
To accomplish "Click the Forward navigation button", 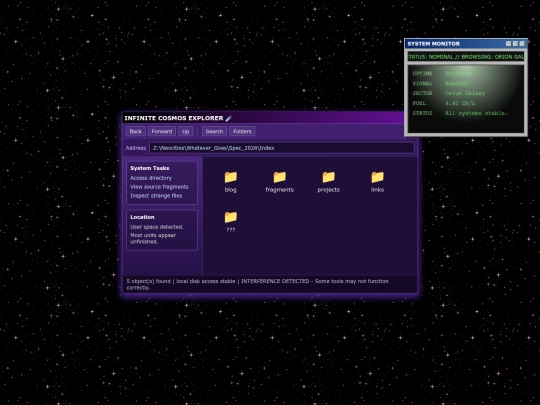I will [162, 131].
